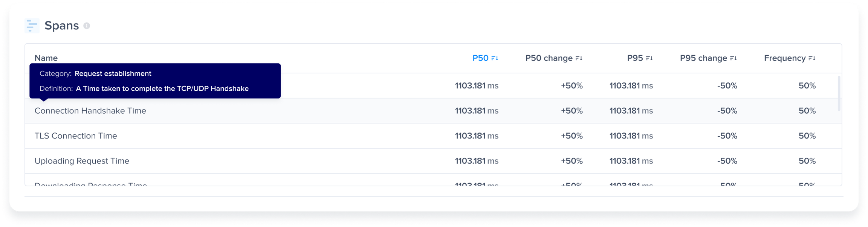Click the Spans section icon
Screen dimensions: 868x227
pos(32,26)
